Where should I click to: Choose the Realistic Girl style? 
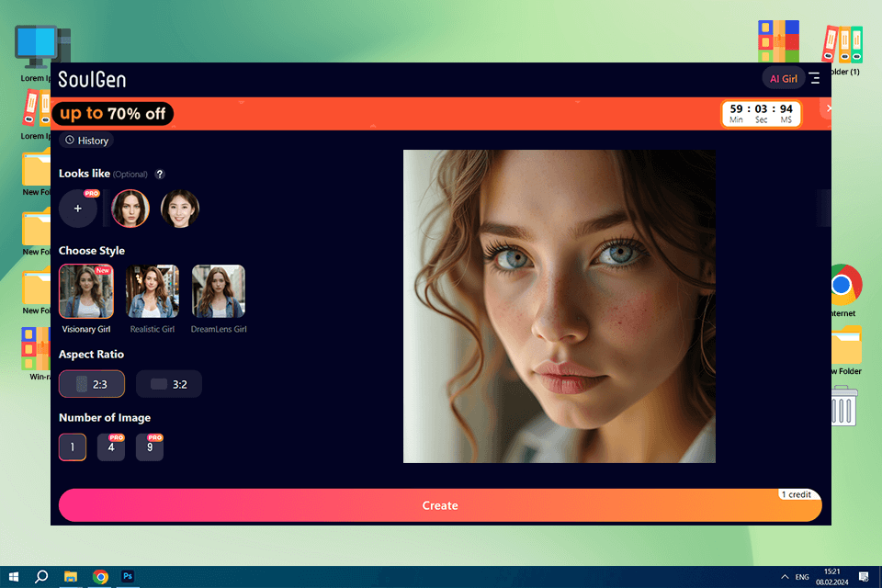coord(153,291)
